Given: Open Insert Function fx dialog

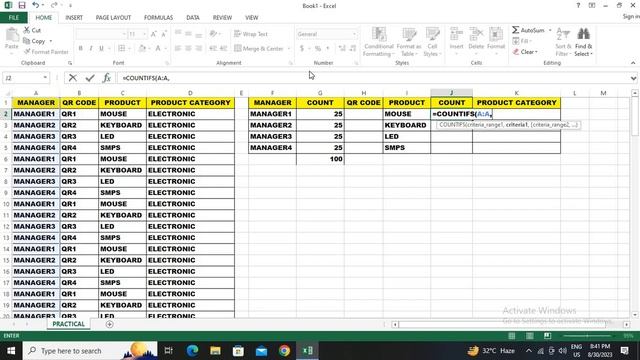Looking at the screenshot, I should tap(107, 78).
